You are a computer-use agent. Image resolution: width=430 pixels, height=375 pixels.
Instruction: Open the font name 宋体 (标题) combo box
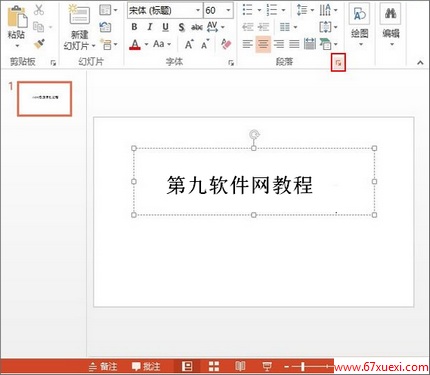click(x=165, y=11)
